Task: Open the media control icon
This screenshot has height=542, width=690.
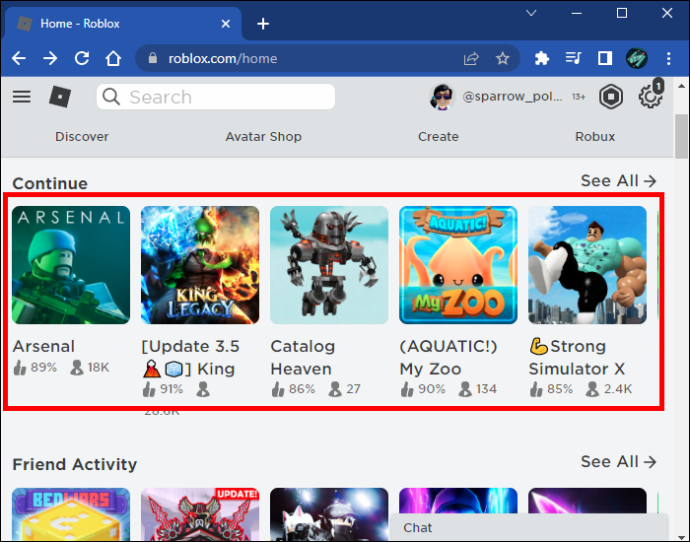Action: click(x=573, y=58)
